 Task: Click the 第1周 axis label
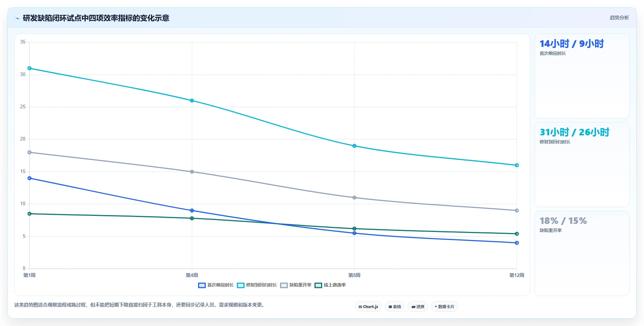(x=30, y=275)
